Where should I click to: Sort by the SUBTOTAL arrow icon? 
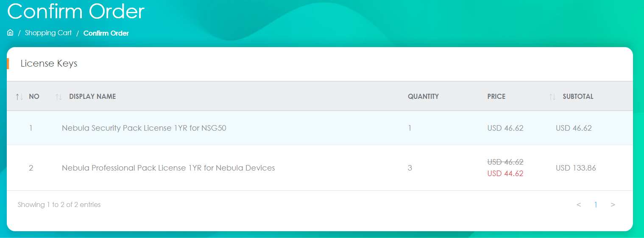pyautogui.click(x=552, y=97)
